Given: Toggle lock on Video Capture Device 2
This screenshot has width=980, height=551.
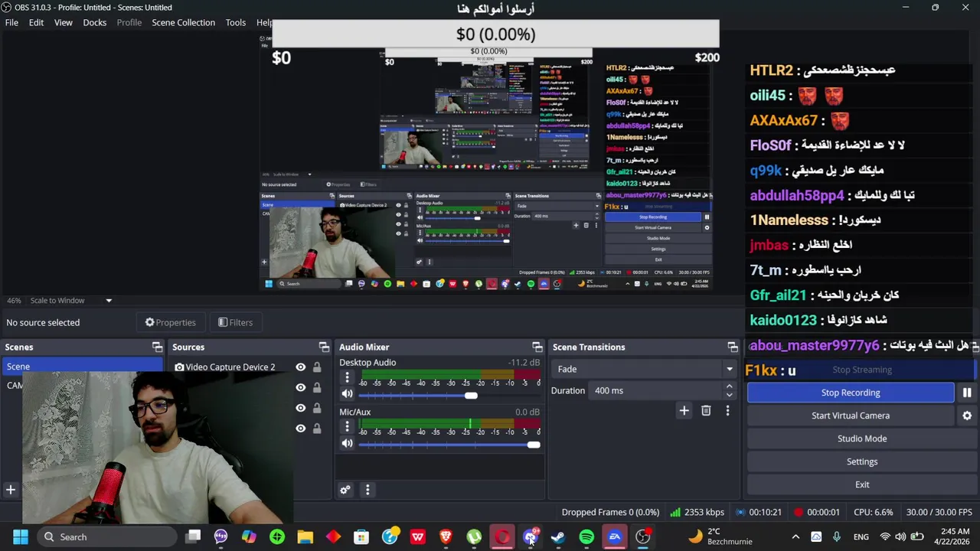Looking at the screenshot, I should [317, 367].
